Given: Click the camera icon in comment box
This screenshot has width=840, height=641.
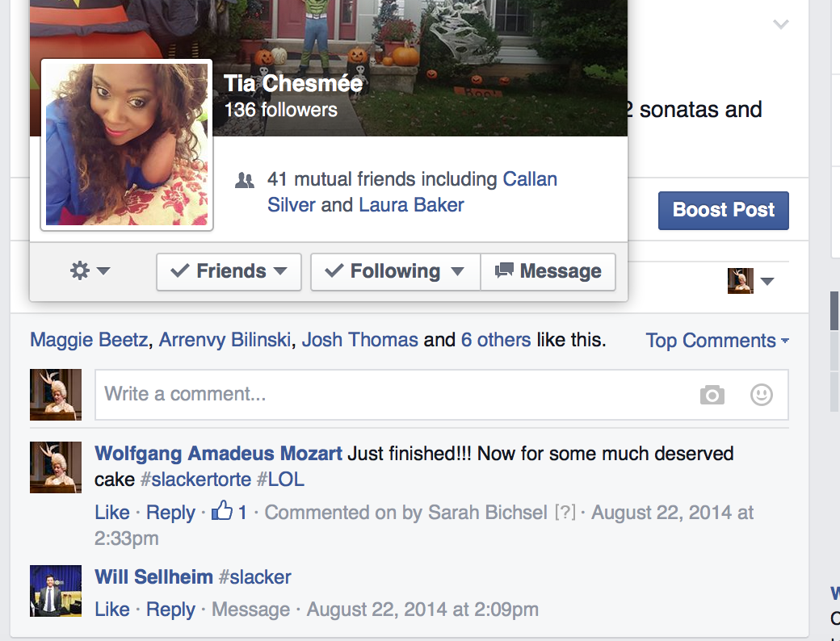Looking at the screenshot, I should point(712,395).
